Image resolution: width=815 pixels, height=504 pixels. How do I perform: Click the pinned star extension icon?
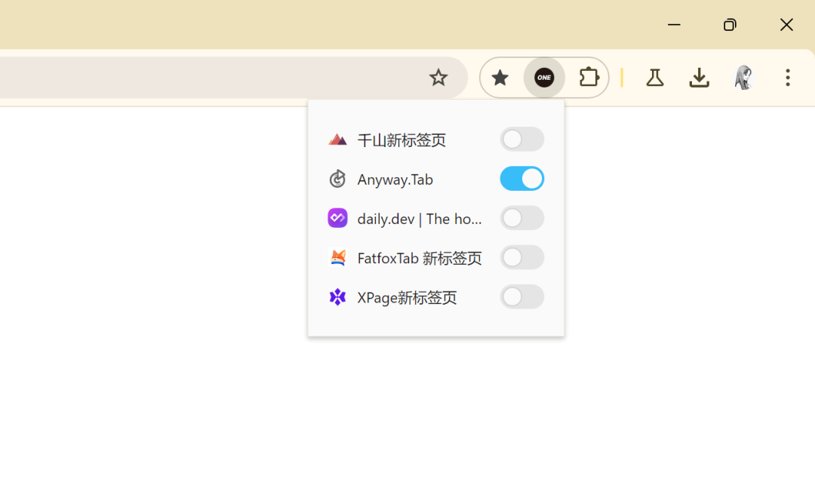point(500,78)
